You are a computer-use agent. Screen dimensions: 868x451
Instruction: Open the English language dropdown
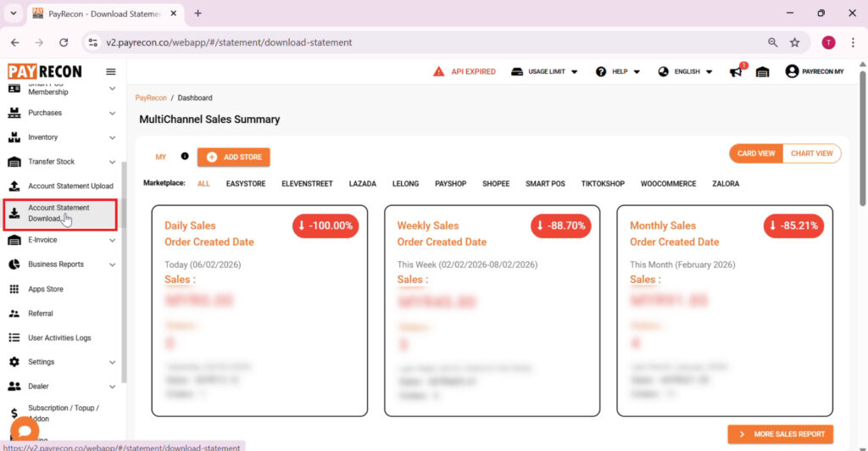685,71
